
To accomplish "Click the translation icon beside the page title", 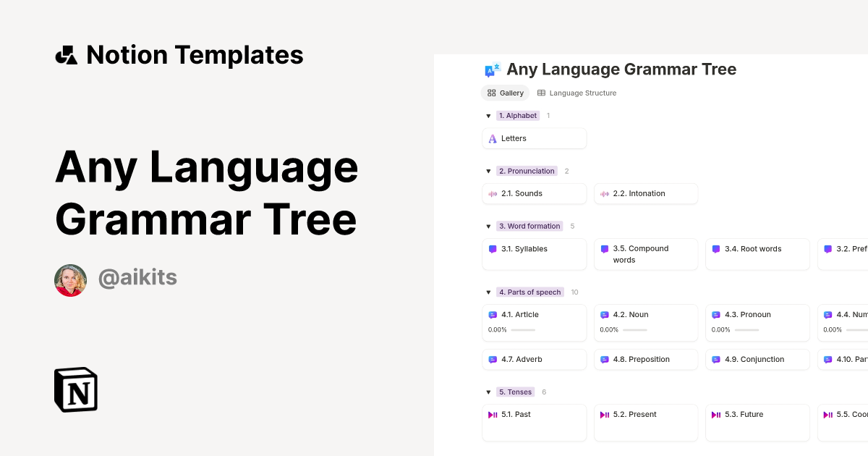I will tap(492, 69).
